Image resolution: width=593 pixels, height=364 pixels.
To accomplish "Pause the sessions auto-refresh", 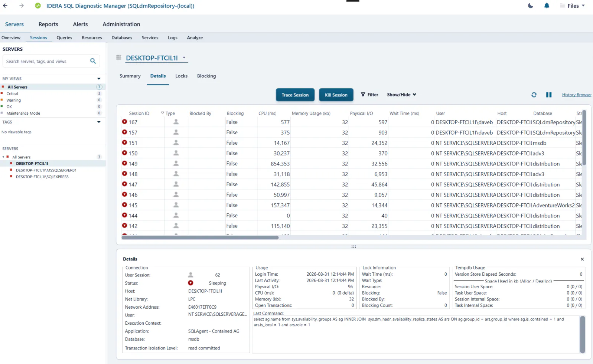I will 549,95.
